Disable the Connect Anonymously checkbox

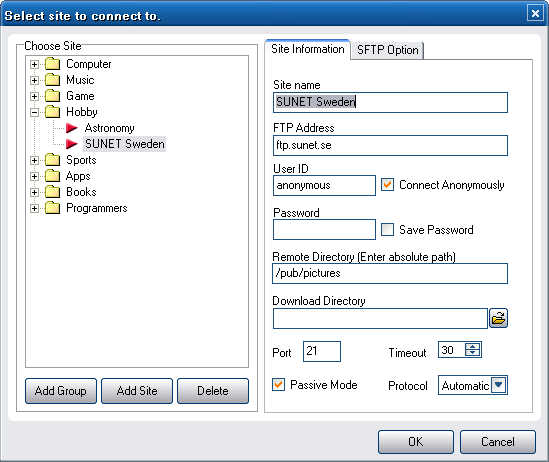[387, 185]
